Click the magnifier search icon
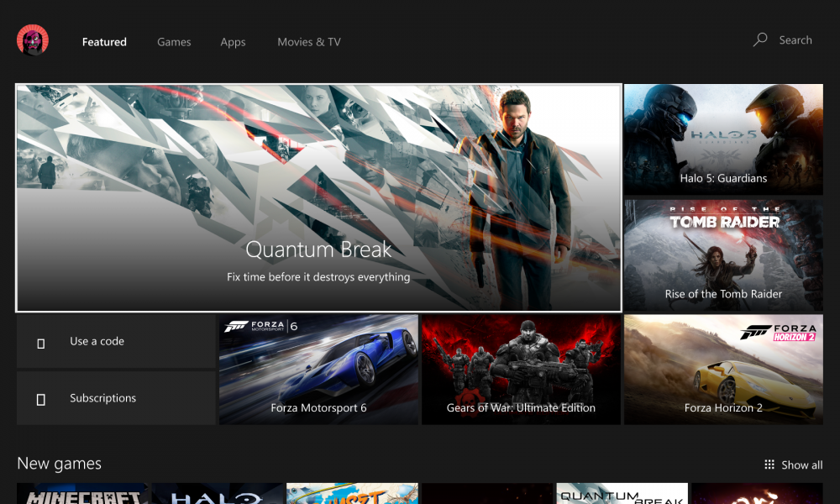The height and width of the screenshot is (504, 840). [760, 39]
